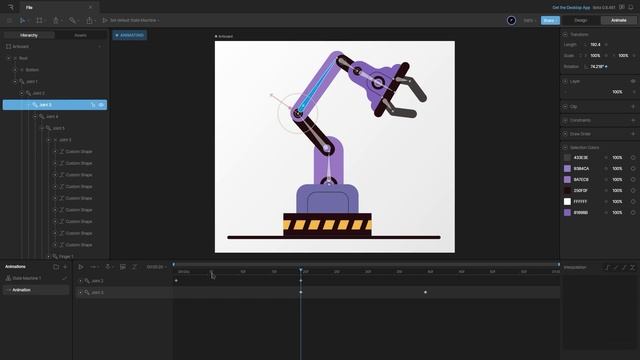Screen dimensions: 640x360
Task: Open the user avatar icon
Action: (x=511, y=20)
